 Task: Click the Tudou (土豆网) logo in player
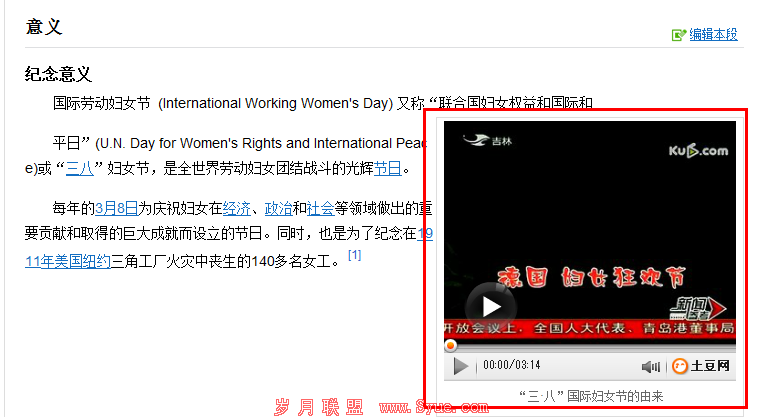[x=701, y=367]
